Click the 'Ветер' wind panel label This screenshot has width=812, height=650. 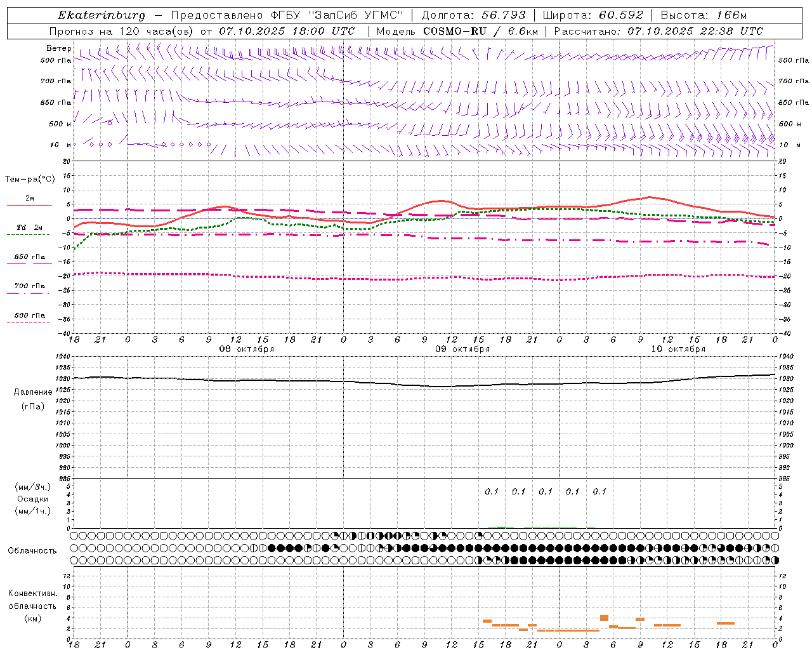pos(59,48)
